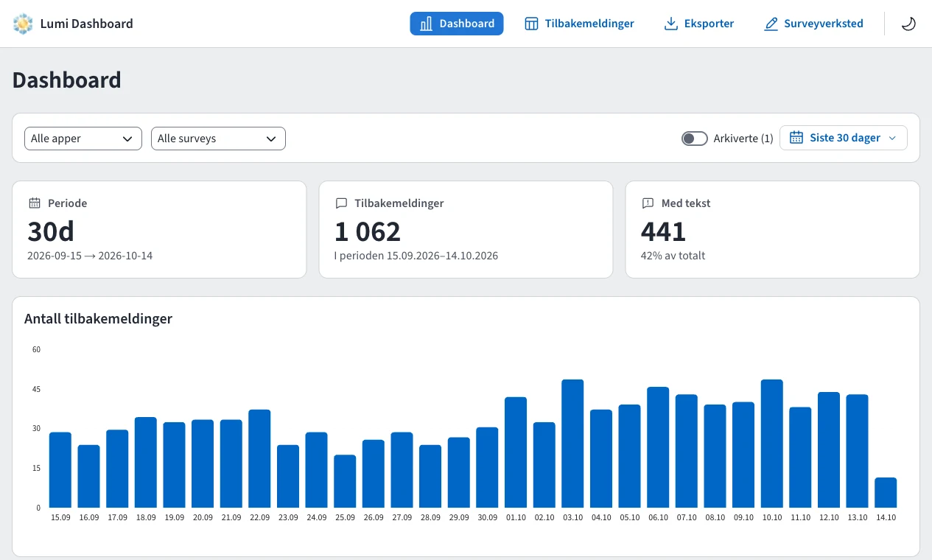This screenshot has width=932, height=560.
Task: Click the calendar icon on the Periode card
Action: click(x=35, y=203)
